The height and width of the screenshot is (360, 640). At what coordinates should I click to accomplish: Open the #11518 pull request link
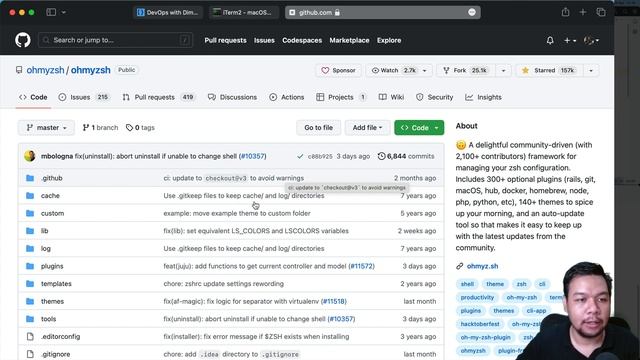click(333, 301)
